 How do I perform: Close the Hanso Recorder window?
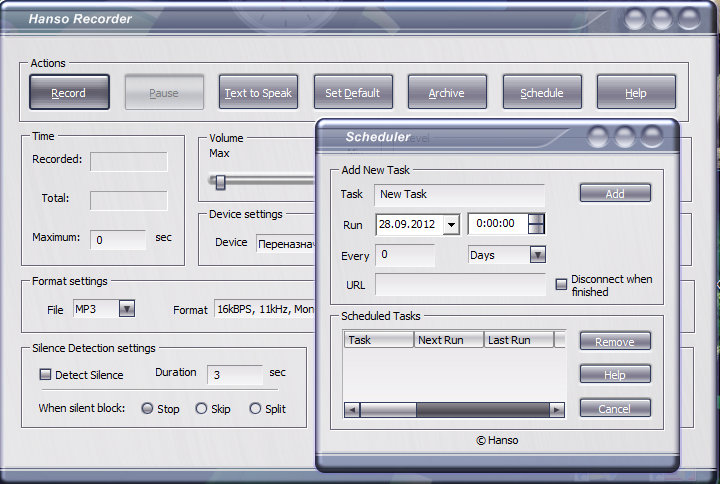click(x=689, y=19)
